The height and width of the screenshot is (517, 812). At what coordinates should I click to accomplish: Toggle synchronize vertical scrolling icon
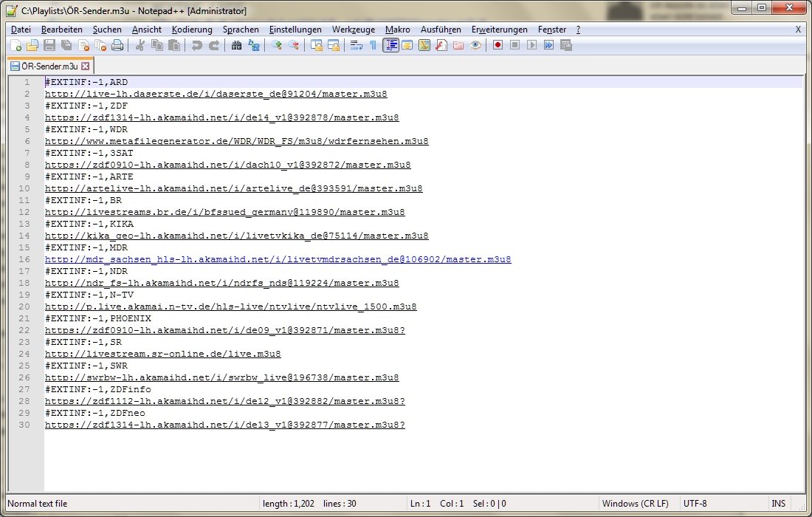(317, 46)
